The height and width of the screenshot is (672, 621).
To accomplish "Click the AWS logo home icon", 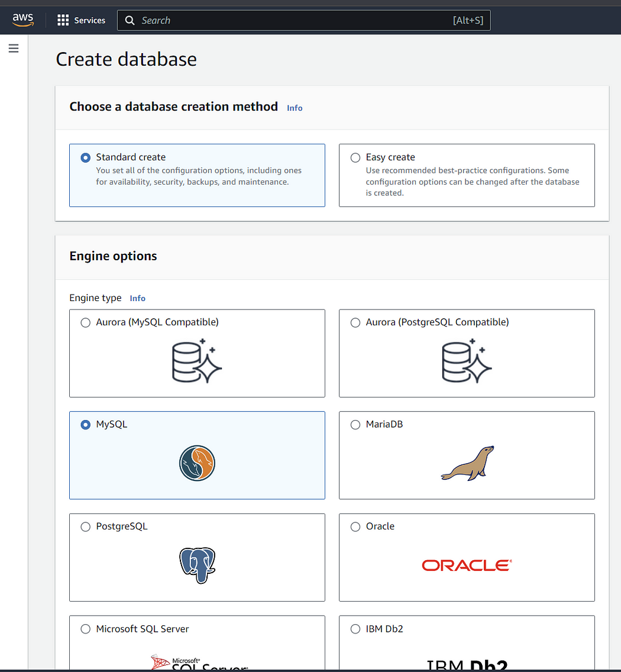I will coord(22,20).
